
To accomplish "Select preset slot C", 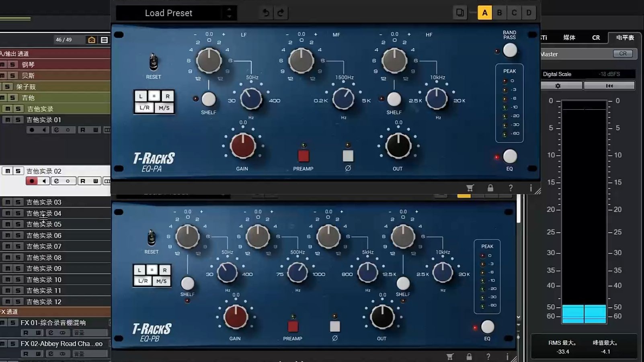I will point(514,13).
